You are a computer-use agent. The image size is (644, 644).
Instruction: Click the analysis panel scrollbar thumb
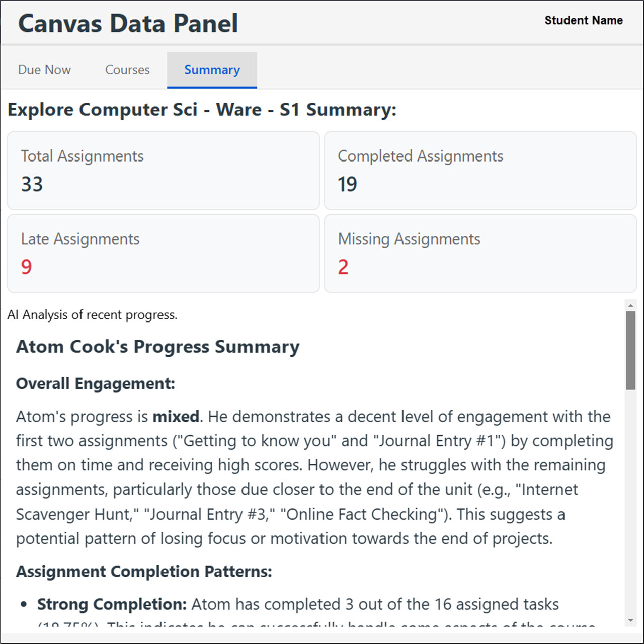click(x=630, y=350)
